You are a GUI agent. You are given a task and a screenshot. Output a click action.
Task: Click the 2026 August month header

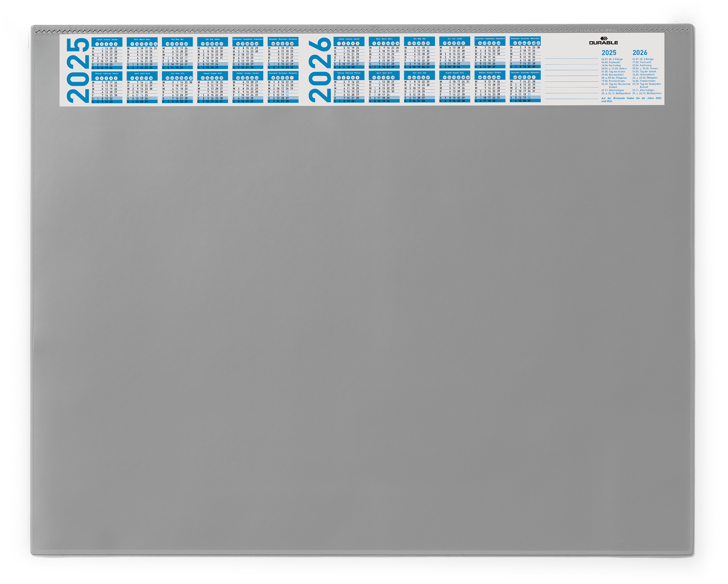point(455,73)
